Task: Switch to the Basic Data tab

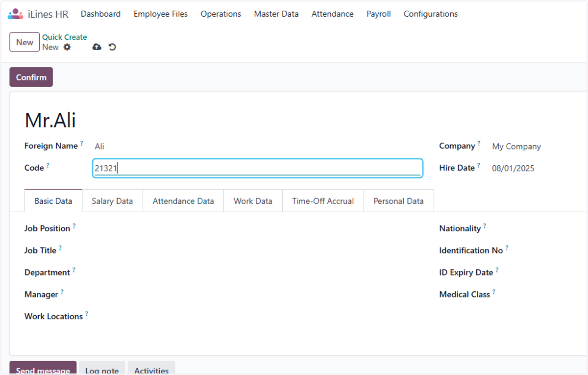Action: tap(53, 201)
